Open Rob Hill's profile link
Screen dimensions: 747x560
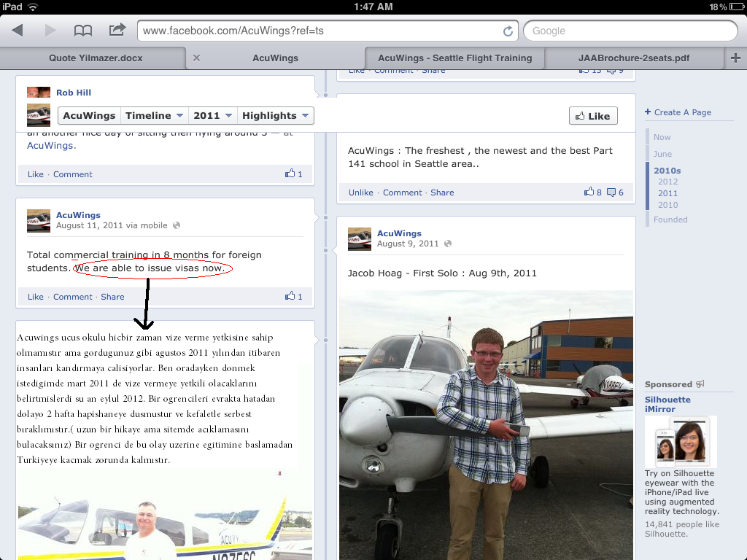[x=74, y=93]
